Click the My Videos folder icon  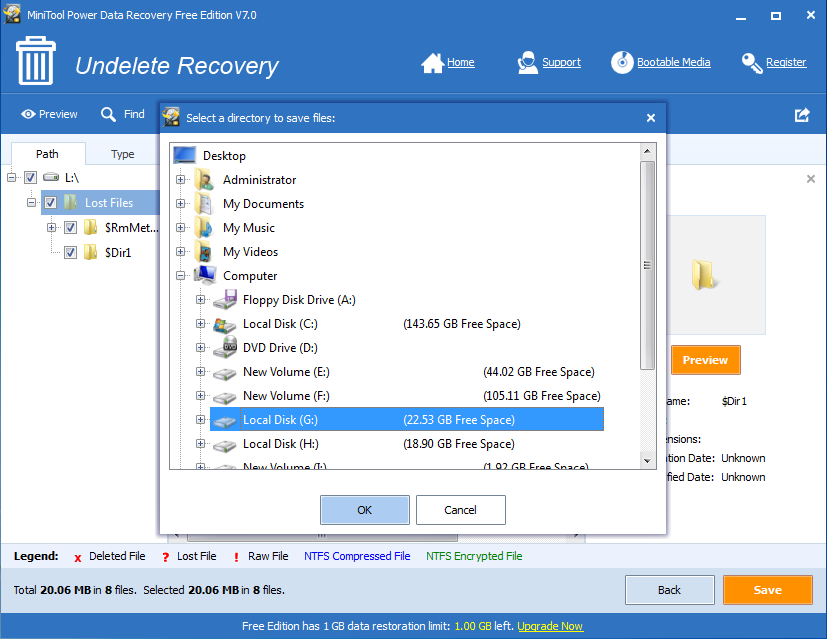pyautogui.click(x=204, y=251)
